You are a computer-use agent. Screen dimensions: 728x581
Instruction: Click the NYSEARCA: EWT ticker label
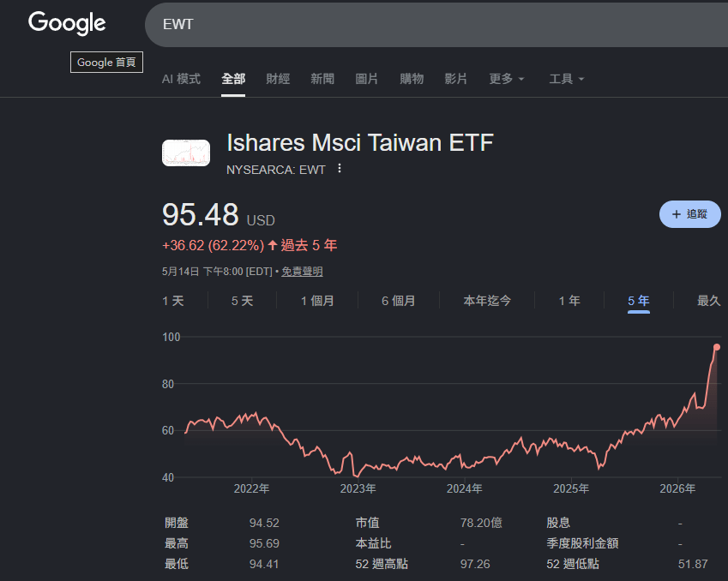point(276,170)
